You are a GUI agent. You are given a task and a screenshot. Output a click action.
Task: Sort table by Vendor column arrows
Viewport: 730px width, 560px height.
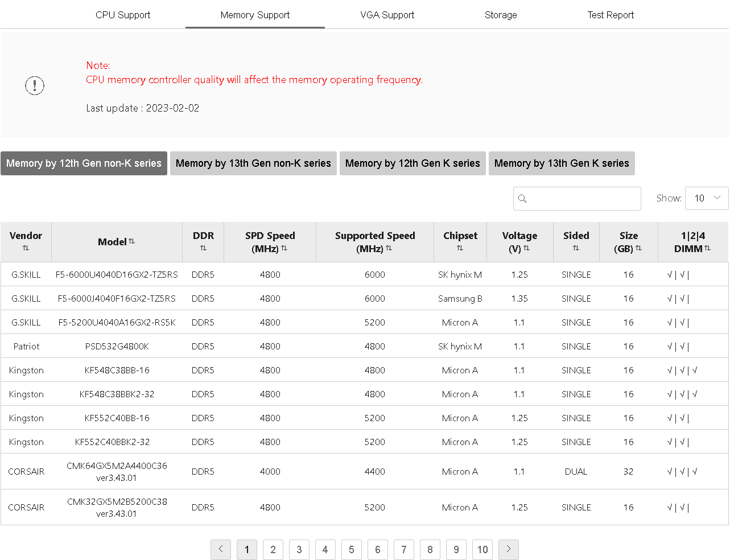tap(26, 248)
